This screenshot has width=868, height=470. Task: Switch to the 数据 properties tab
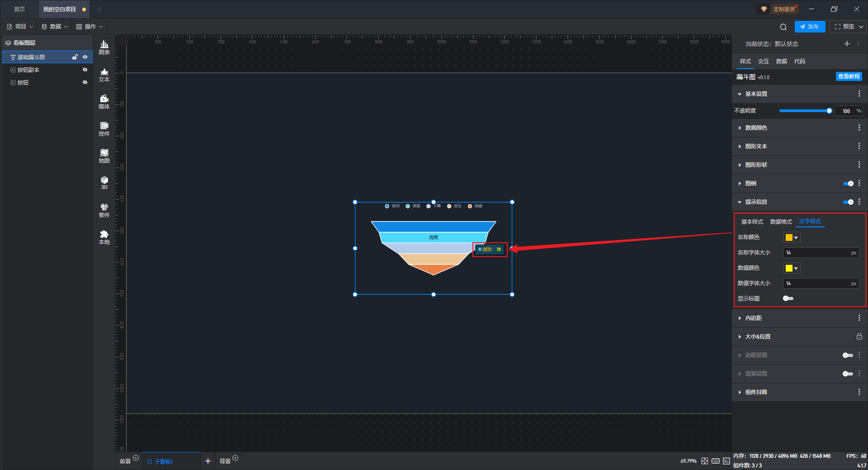point(781,61)
